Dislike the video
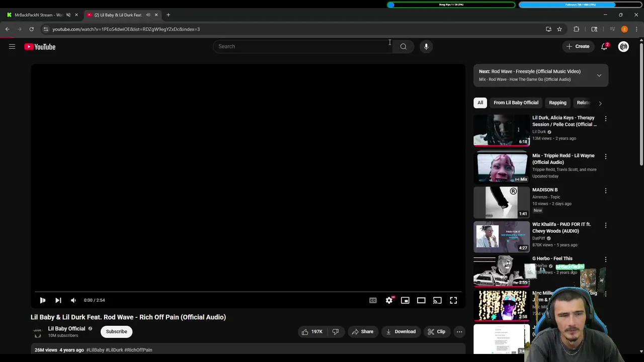644x362 pixels. pyautogui.click(x=335, y=332)
